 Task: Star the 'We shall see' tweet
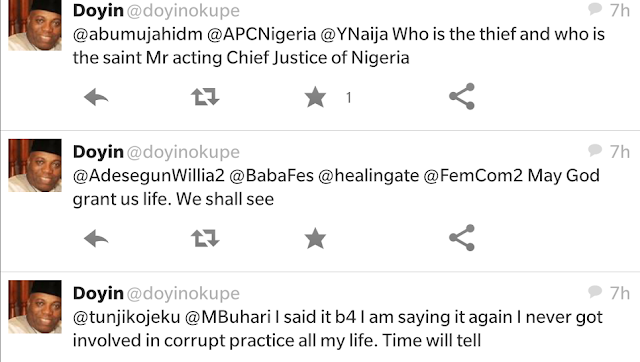(x=315, y=238)
